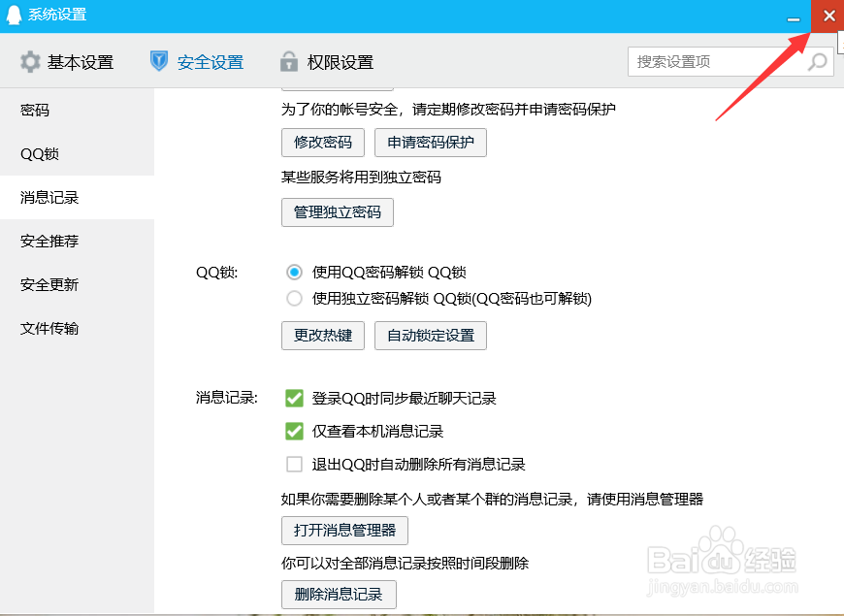Open the 权限设置 tab

(x=327, y=62)
